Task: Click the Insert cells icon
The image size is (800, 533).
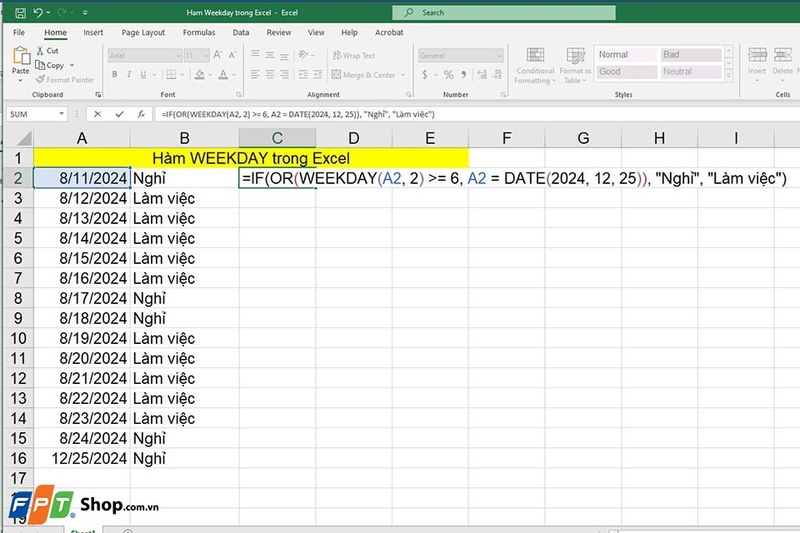Action: pos(757,55)
